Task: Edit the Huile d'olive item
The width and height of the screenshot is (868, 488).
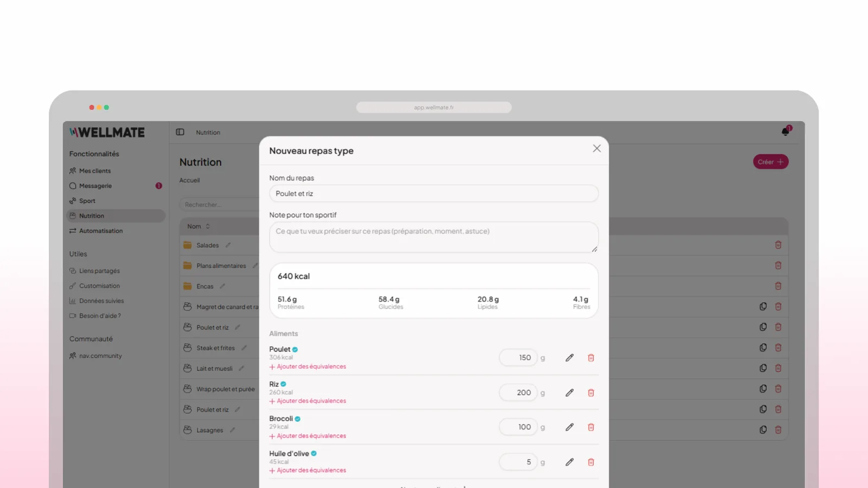Action: [570, 462]
